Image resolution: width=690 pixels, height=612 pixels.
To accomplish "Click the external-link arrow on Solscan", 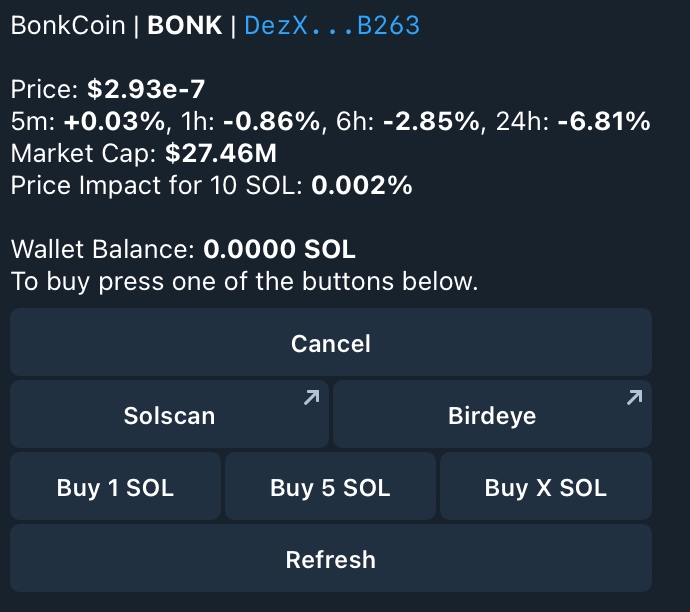I will 311,398.
